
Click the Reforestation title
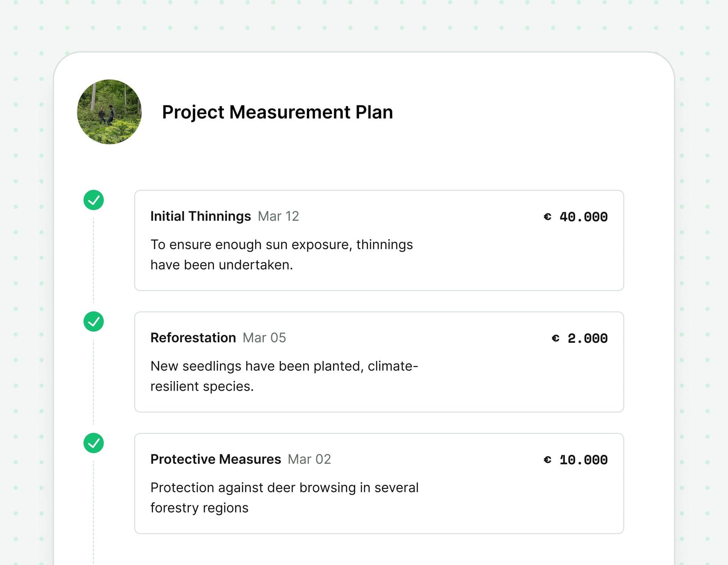pyautogui.click(x=193, y=338)
